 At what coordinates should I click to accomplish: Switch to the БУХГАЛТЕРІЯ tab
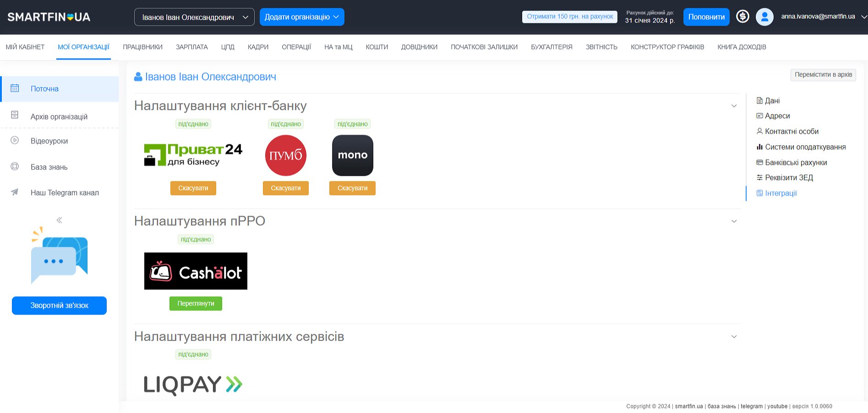click(551, 47)
